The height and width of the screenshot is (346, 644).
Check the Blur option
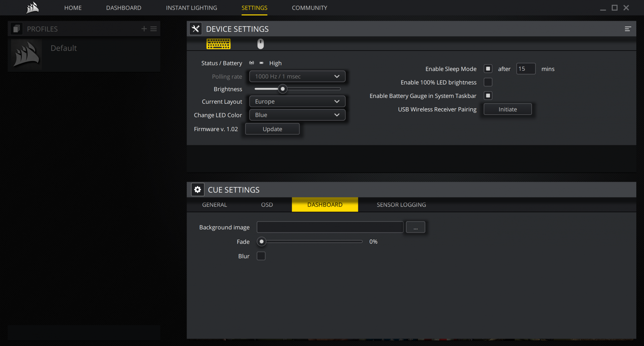pos(261,256)
